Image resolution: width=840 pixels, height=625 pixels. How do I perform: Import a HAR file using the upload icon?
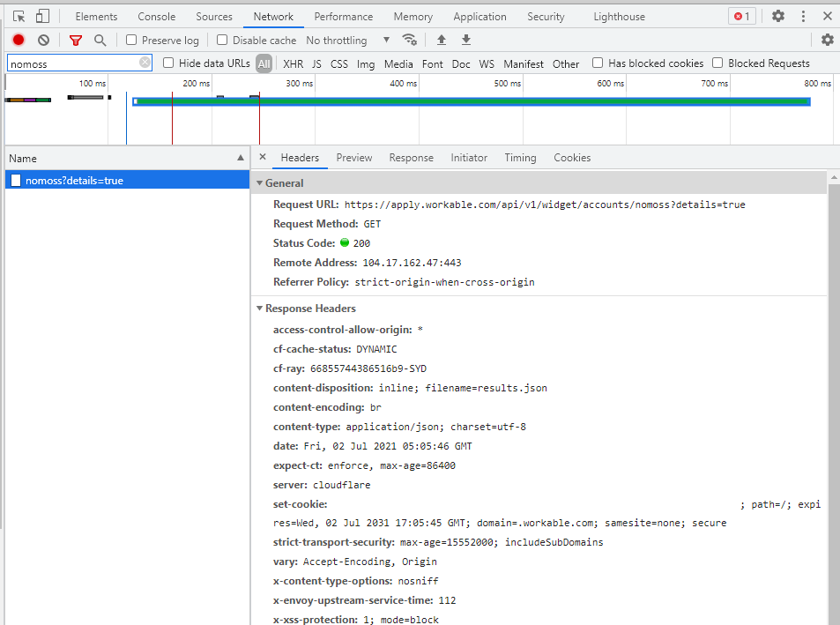click(x=442, y=40)
